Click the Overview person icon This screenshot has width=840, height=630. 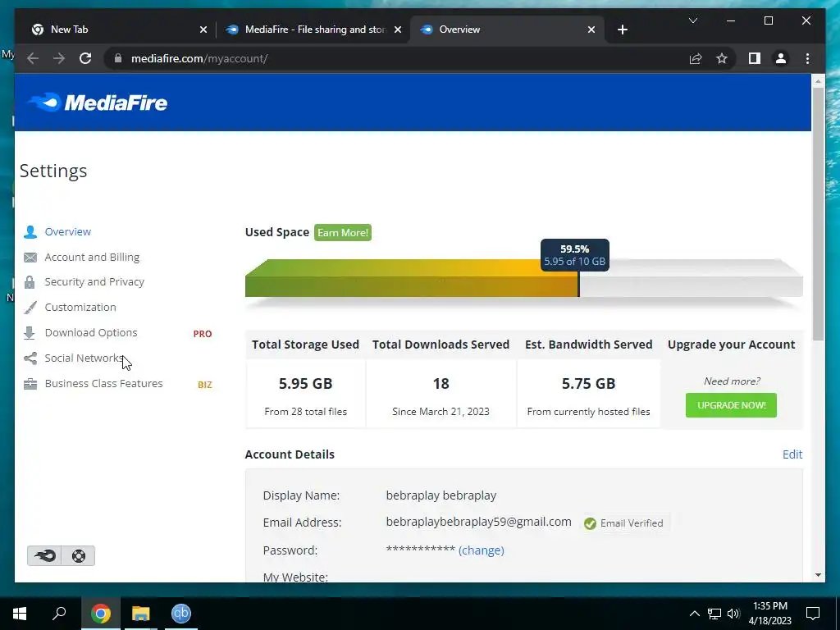point(30,231)
